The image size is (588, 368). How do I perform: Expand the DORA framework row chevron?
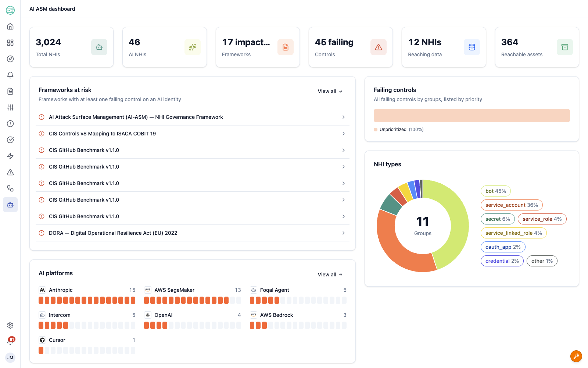[344, 233]
